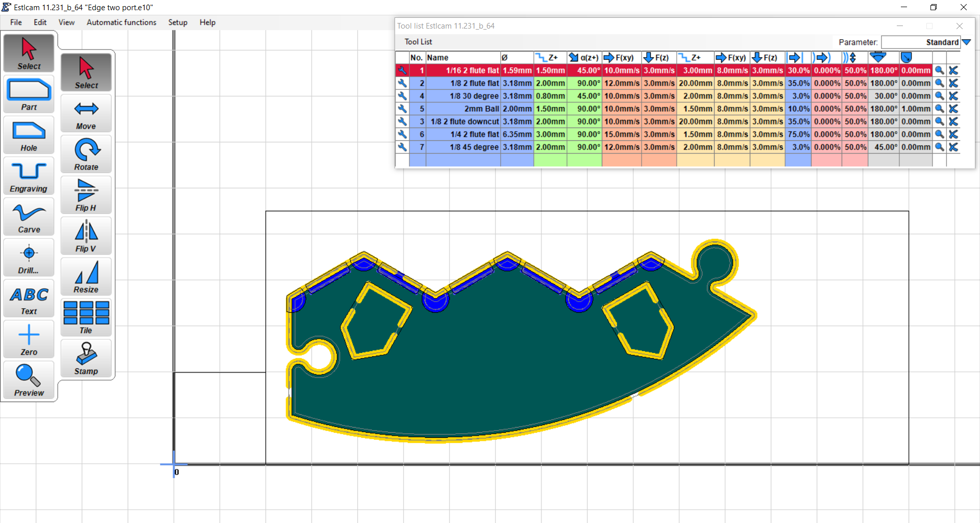Screen dimensions: 980x523
Task: Click the Tool List menu label
Action: [x=418, y=42]
